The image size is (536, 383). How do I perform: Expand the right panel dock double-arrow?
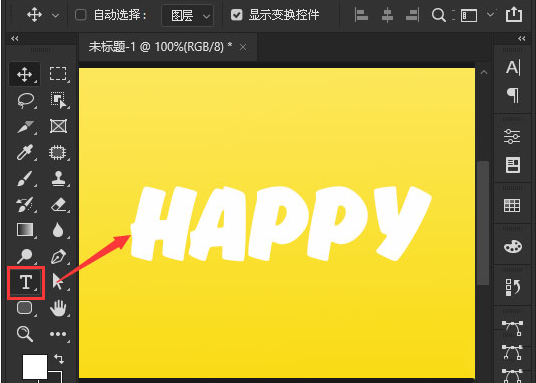point(522,39)
